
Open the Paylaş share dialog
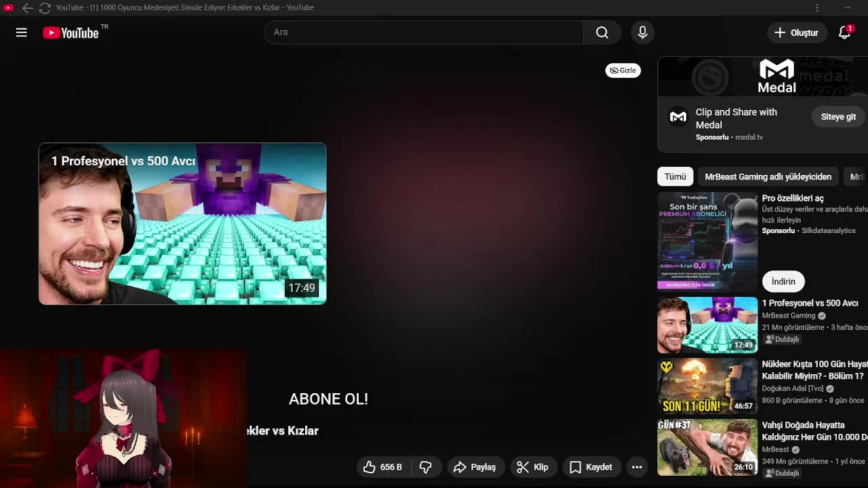coord(475,467)
